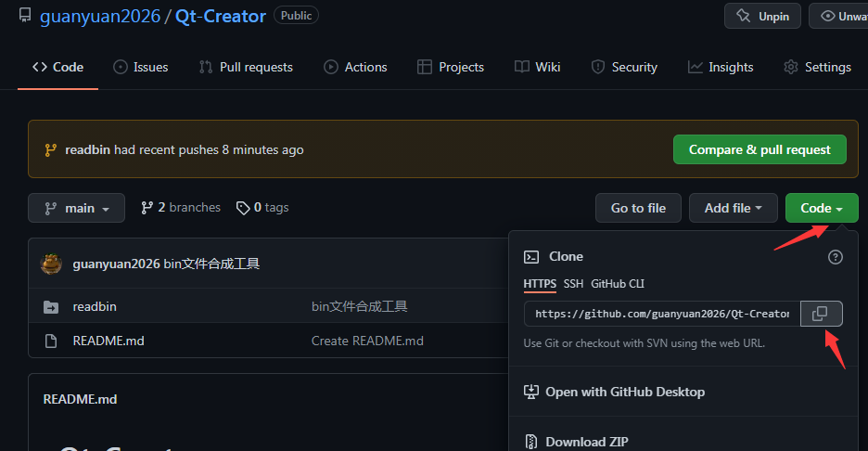The image size is (868, 451).
Task: Click the Download ZIP archive icon
Action: tap(530, 442)
